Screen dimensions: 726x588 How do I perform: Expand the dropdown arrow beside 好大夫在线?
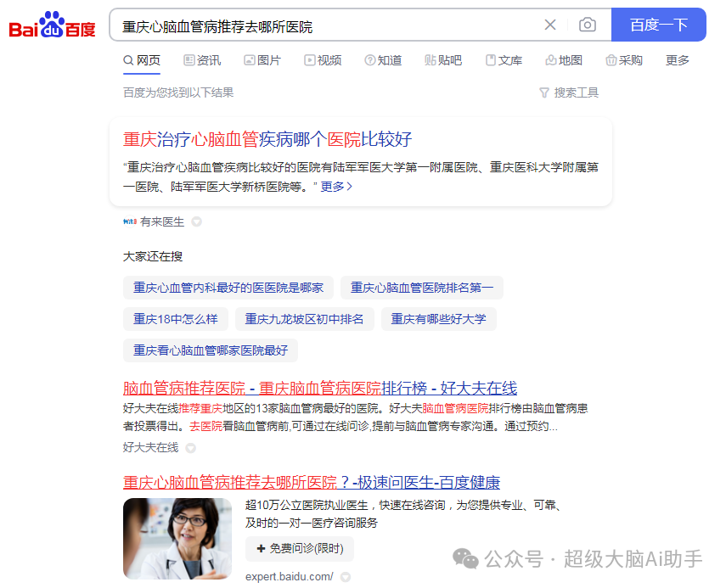pyautogui.click(x=190, y=448)
